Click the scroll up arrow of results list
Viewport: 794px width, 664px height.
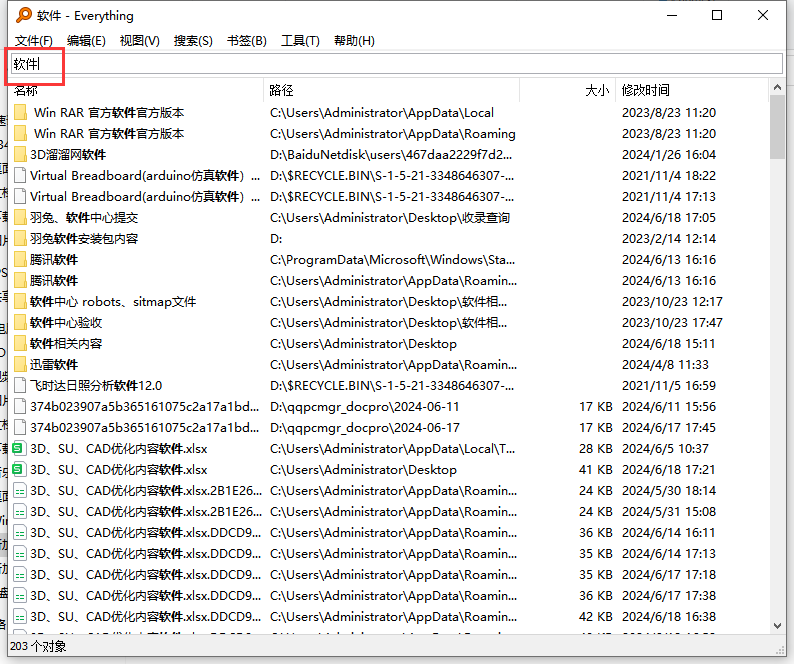click(777, 88)
